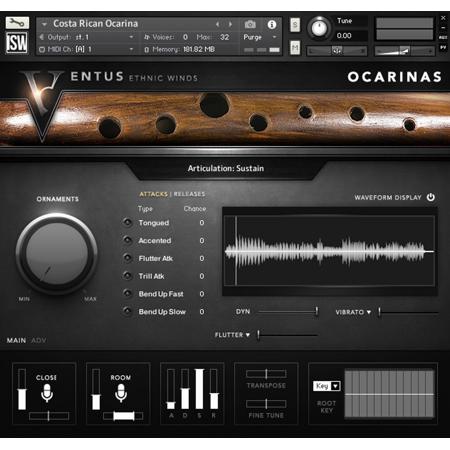
Task: Enable the Flutter Atk radio
Action: click(127, 258)
